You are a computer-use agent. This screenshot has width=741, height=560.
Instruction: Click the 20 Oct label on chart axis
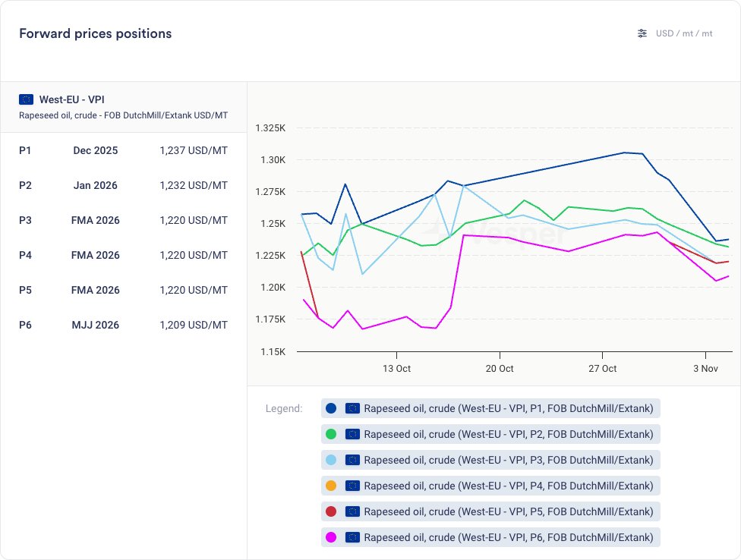[x=500, y=369]
